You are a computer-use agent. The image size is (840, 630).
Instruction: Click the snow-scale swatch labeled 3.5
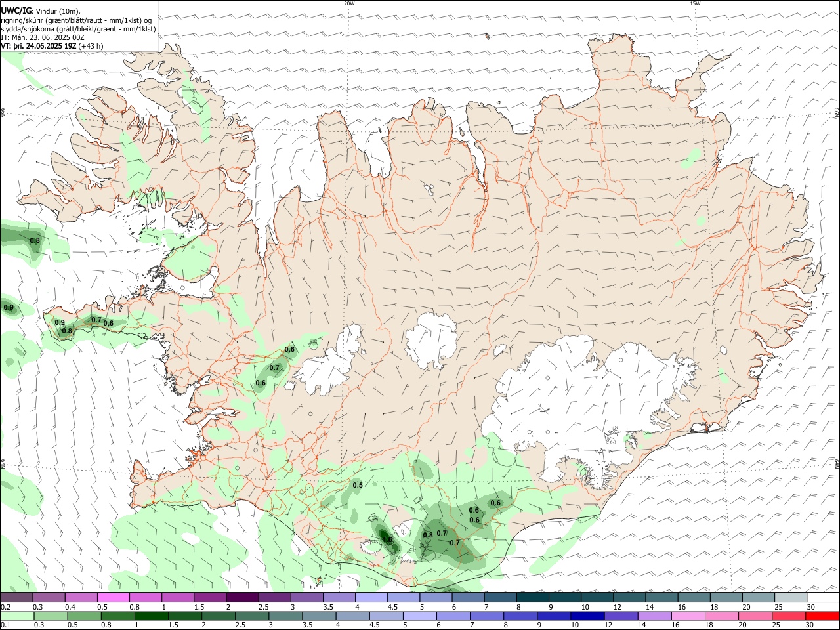339,598
